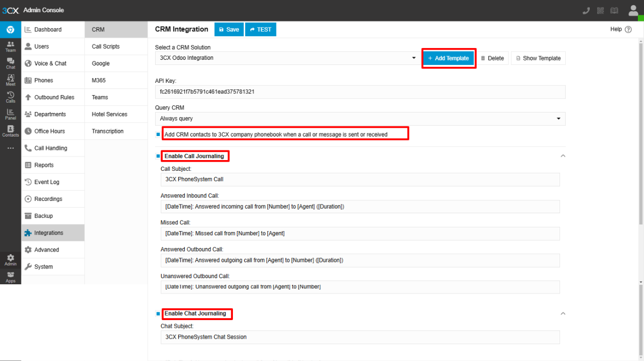Open the QR code icon in header
Viewport: 644px width, 361px height.
point(600,11)
